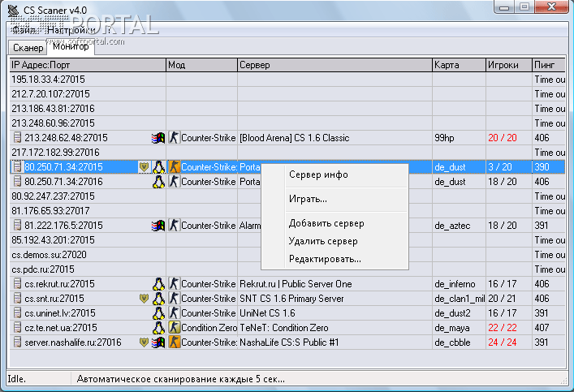Sort by the 'Сервер' column header
Image resolution: width=574 pixels, height=392 pixels.
point(334,65)
